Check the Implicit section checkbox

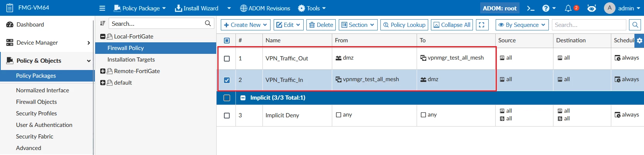pos(227,98)
